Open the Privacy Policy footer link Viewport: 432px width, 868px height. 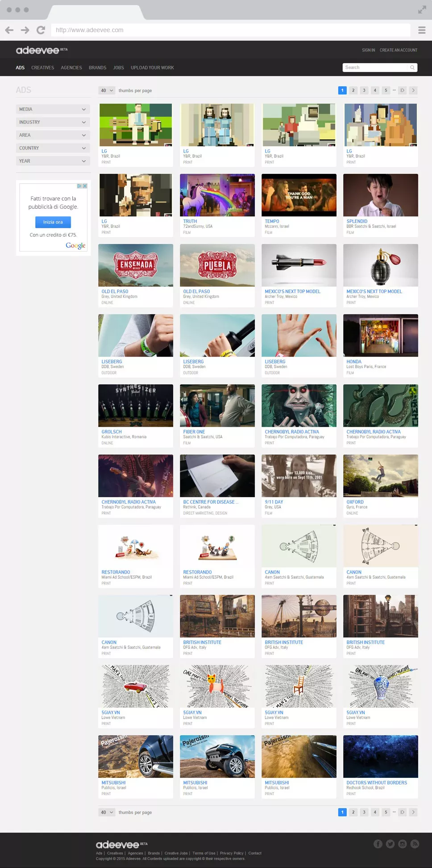click(x=232, y=853)
